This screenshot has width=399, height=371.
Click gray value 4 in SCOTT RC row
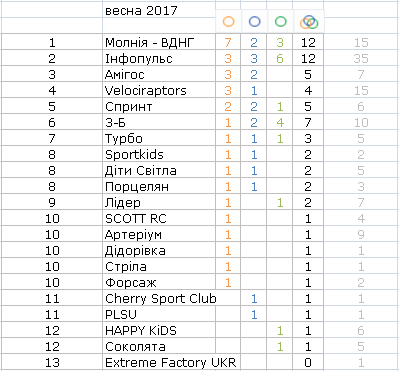[x=361, y=218]
